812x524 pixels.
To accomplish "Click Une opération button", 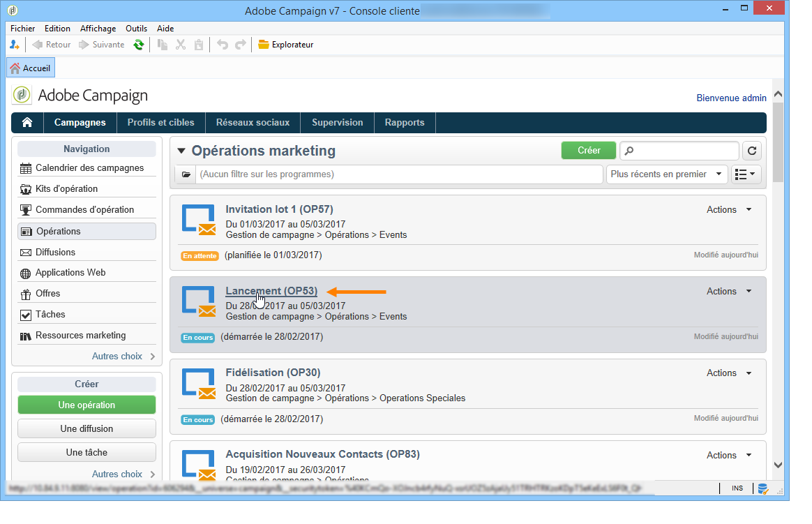I will point(87,405).
